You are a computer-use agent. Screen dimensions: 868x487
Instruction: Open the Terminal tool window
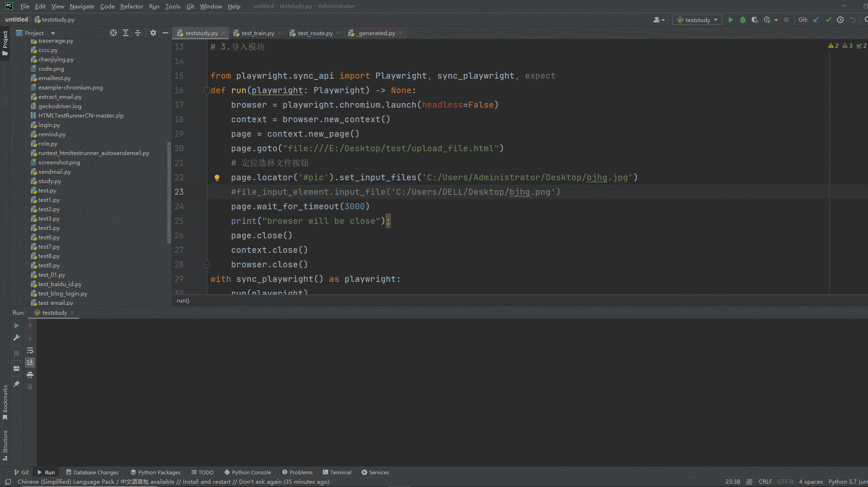click(x=337, y=472)
